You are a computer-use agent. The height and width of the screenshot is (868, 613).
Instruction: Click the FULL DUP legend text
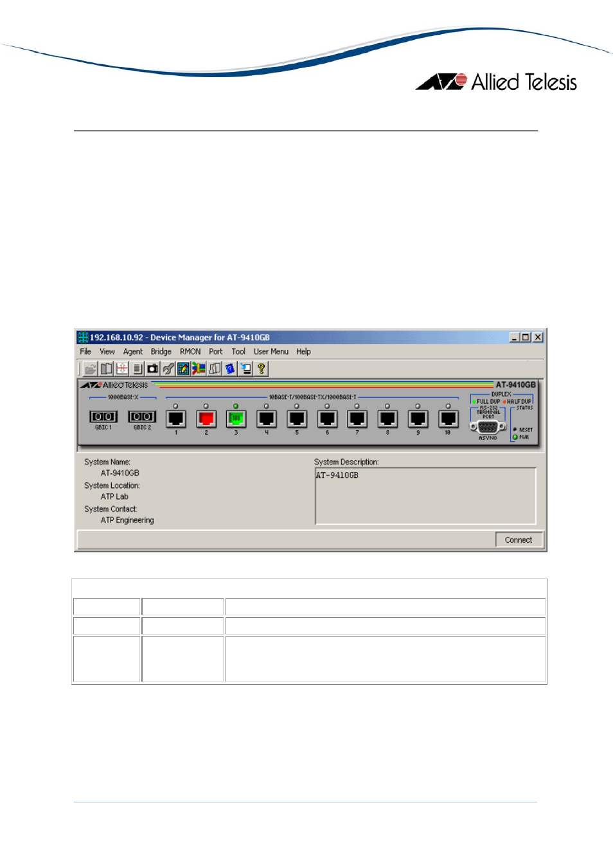[x=488, y=401]
